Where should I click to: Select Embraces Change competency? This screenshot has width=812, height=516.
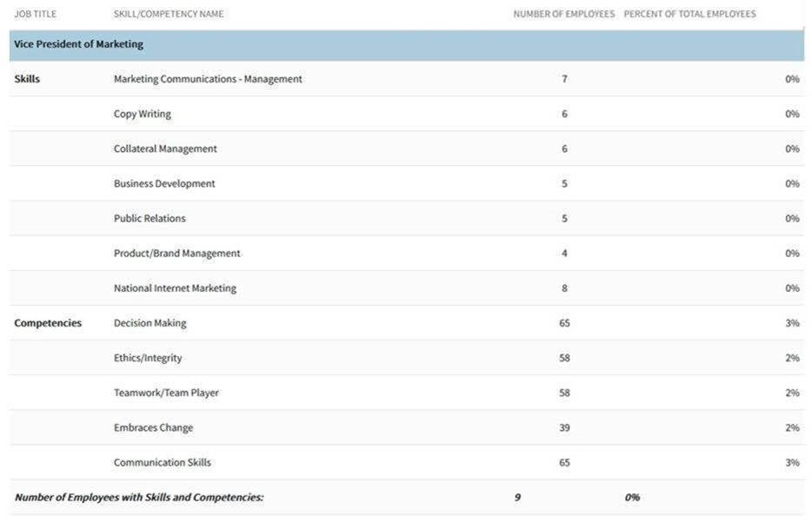pos(154,427)
